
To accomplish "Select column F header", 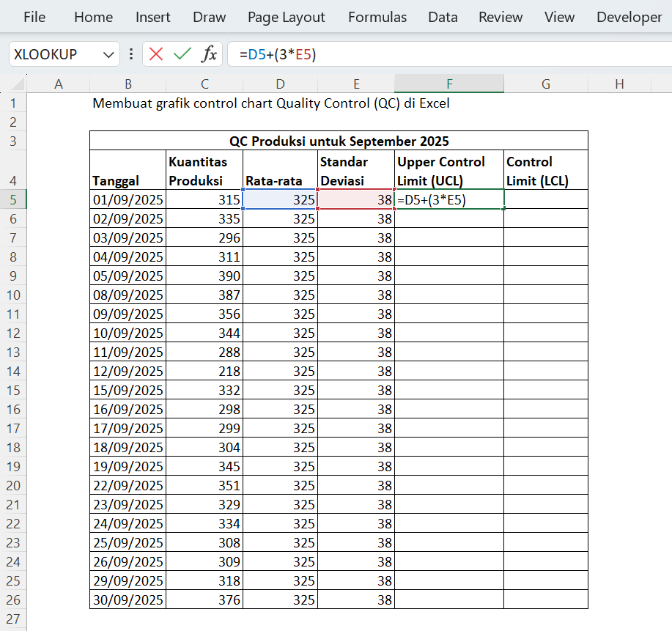I will pos(448,84).
